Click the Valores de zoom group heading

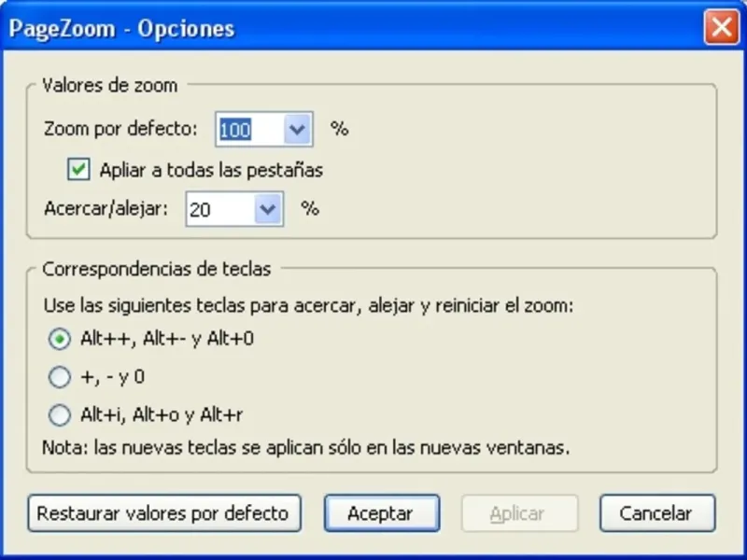(x=109, y=85)
